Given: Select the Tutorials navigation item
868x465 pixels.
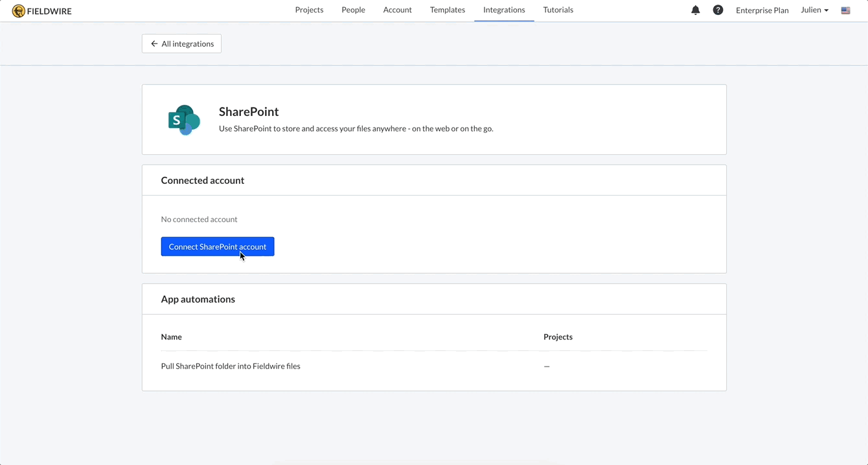Looking at the screenshot, I should point(558,10).
